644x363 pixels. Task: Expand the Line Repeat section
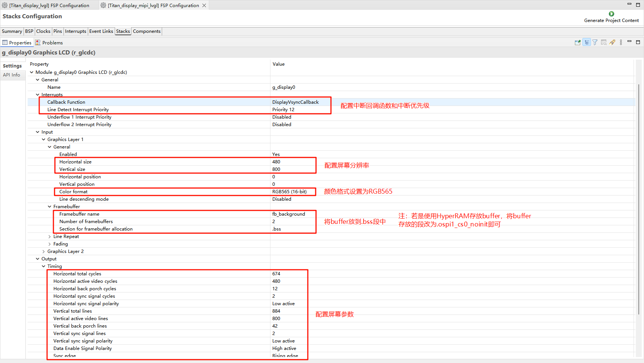pyautogui.click(x=49, y=237)
